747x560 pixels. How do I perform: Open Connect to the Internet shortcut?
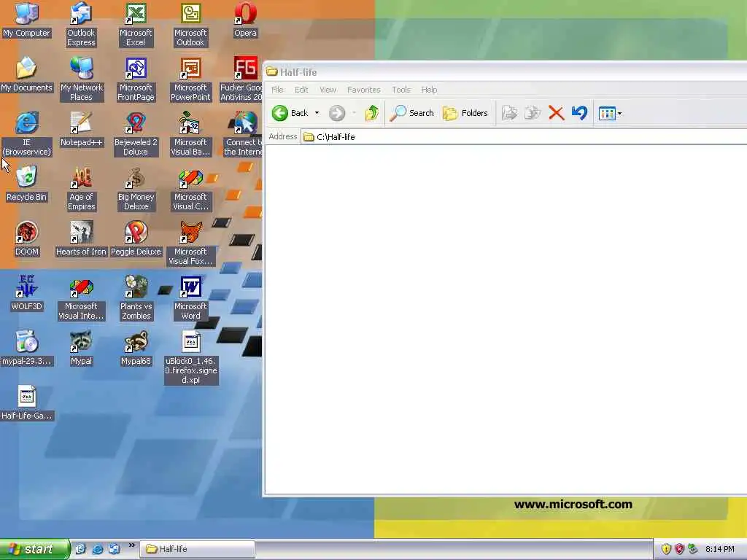tap(244, 134)
